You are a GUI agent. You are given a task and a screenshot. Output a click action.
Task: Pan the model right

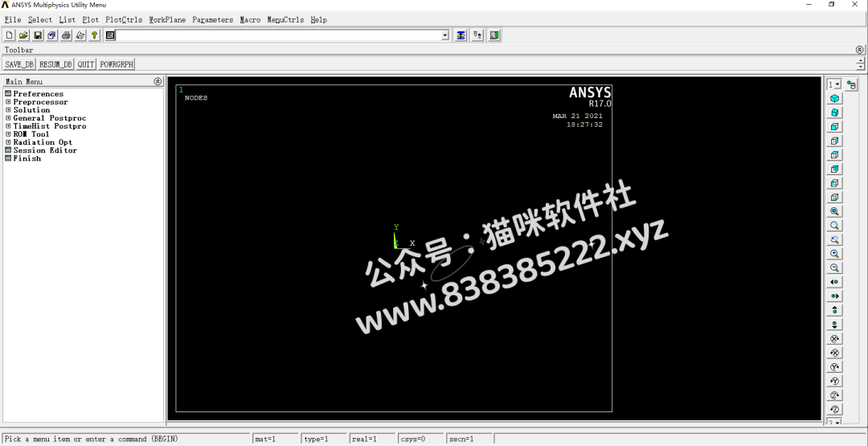tap(835, 296)
